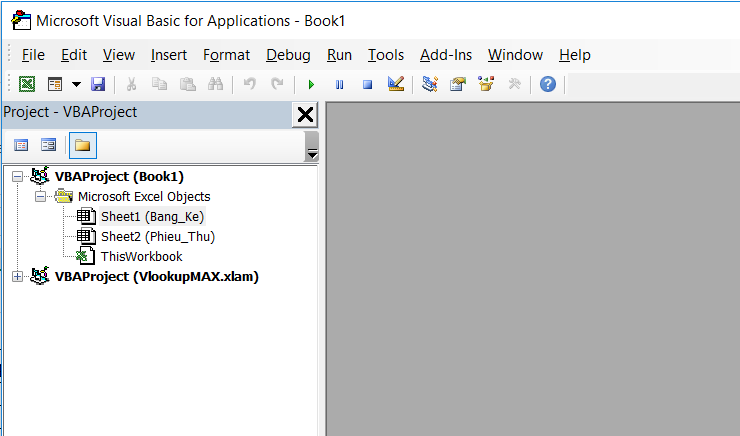
Task: Click the Reset stop square icon
Action: [x=367, y=84]
